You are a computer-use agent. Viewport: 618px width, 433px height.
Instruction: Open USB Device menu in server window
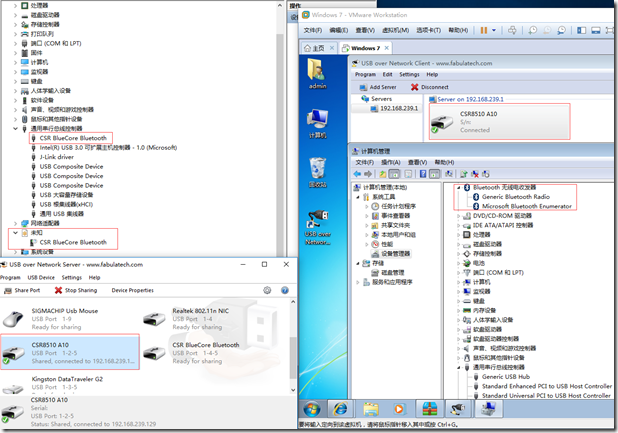click(41, 277)
